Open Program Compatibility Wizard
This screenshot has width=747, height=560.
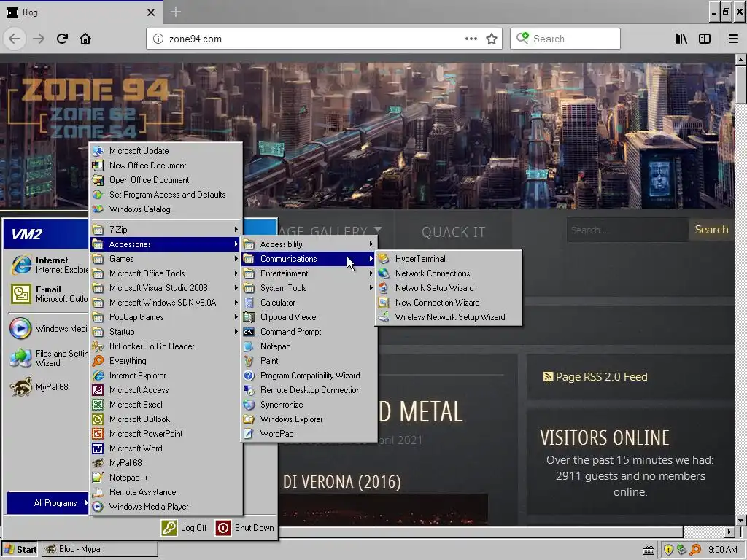point(309,376)
